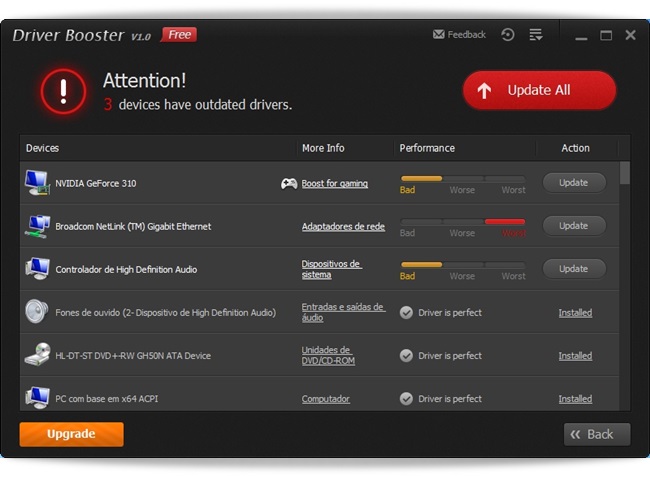Click the gamepad icon beside Boost for gaming
This screenshot has height=477, width=650.
pos(289,183)
